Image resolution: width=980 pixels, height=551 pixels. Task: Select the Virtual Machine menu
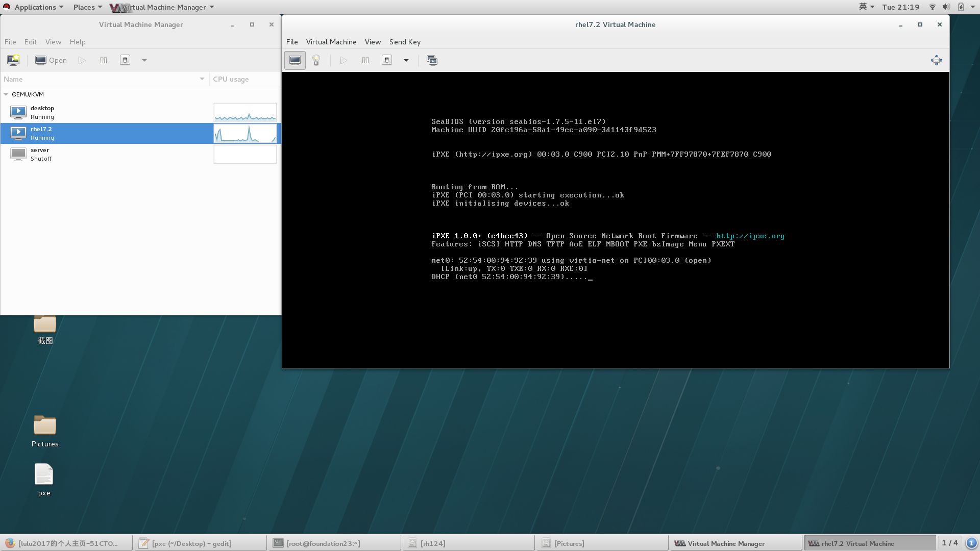click(x=330, y=41)
